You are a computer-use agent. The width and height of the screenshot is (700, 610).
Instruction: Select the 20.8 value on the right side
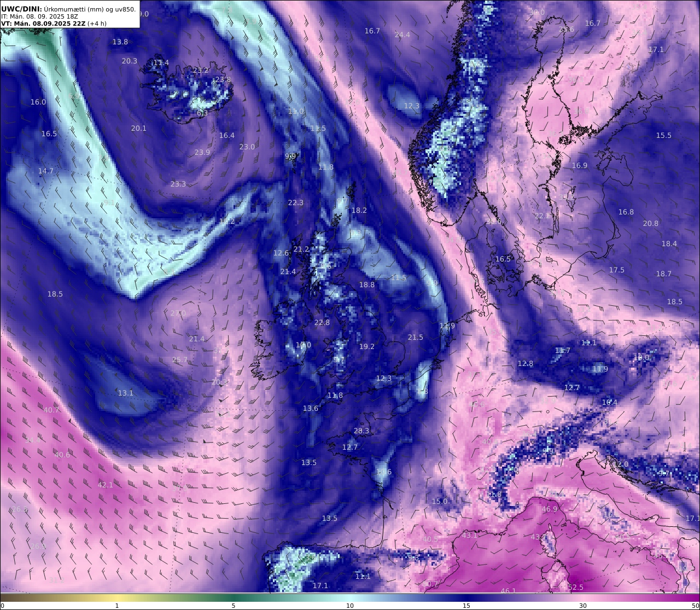pos(651,224)
